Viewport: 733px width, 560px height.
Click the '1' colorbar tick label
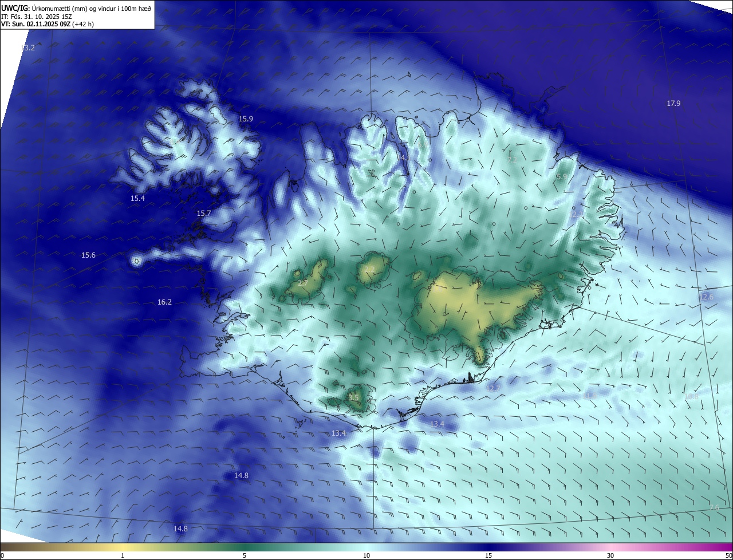(123, 555)
